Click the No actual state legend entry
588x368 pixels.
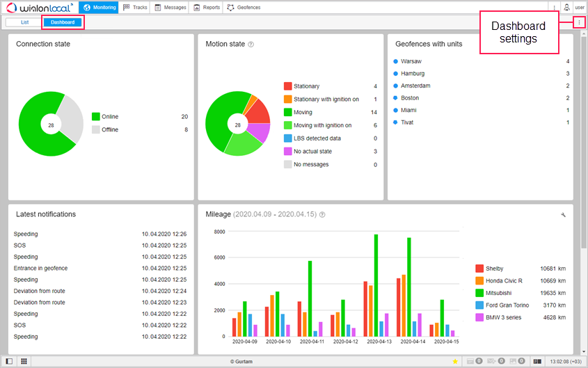point(331,152)
